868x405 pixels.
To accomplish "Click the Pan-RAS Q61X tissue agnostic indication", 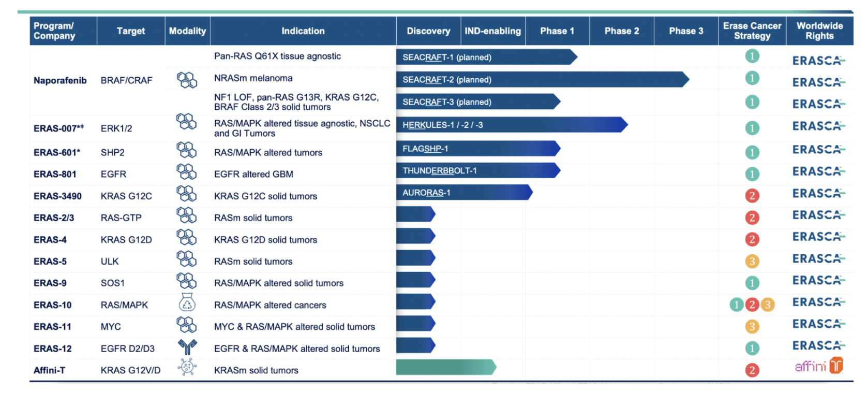I will click(277, 56).
